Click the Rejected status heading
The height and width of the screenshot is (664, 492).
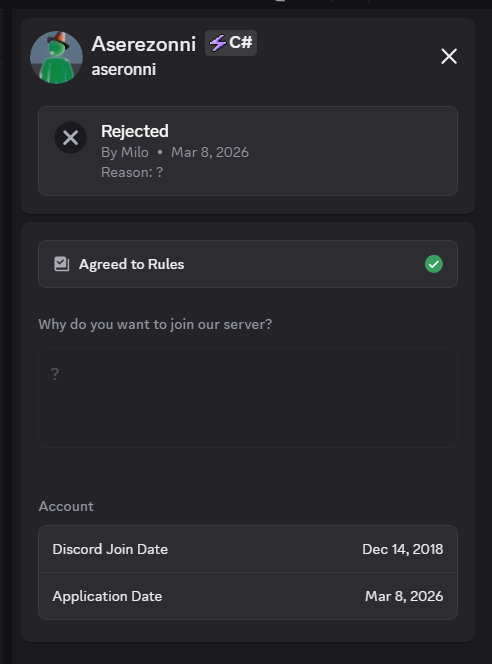pos(135,131)
